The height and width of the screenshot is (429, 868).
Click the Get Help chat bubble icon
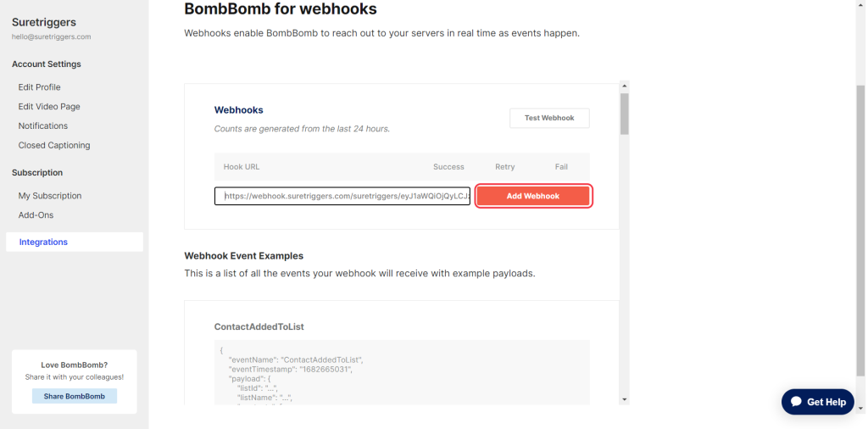point(795,402)
